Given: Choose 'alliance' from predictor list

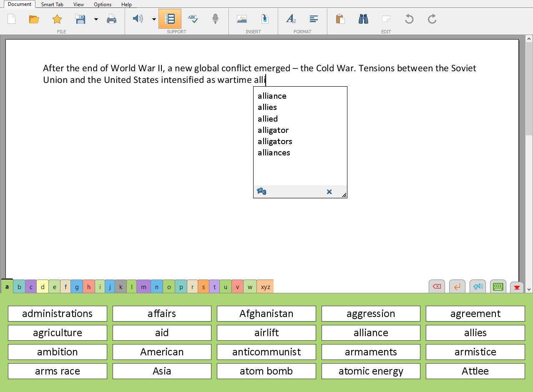Looking at the screenshot, I should click(x=272, y=96).
